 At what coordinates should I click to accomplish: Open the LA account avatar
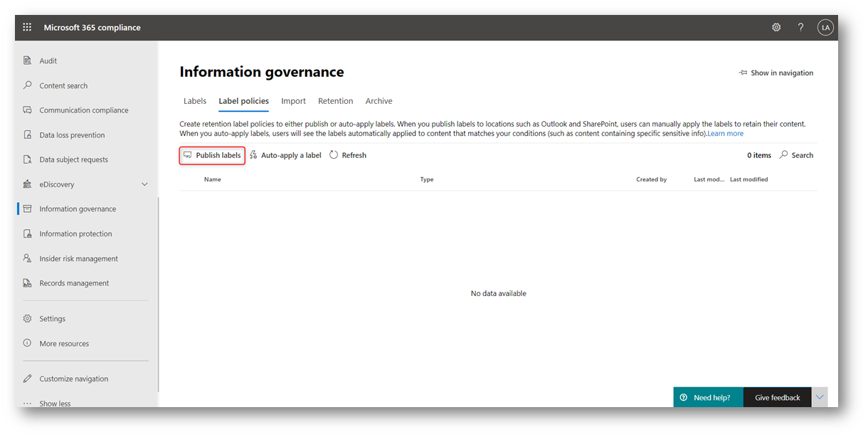pyautogui.click(x=825, y=28)
